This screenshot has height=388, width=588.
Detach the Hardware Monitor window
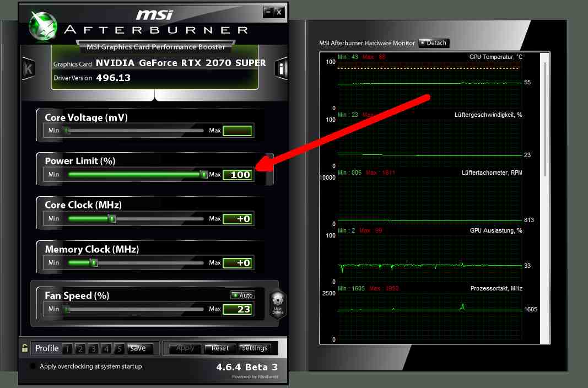point(434,43)
